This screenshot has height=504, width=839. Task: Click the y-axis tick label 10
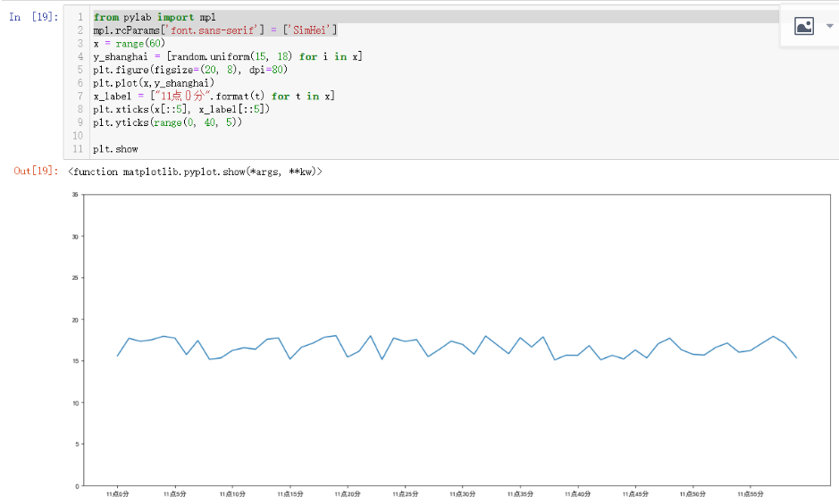(75, 403)
